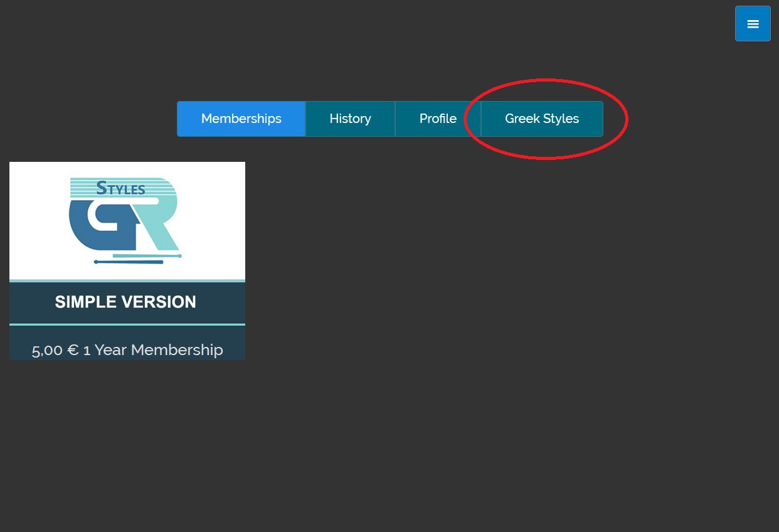Image resolution: width=779 pixels, height=532 pixels.
Task: Go to the Profile tab
Action: click(438, 119)
